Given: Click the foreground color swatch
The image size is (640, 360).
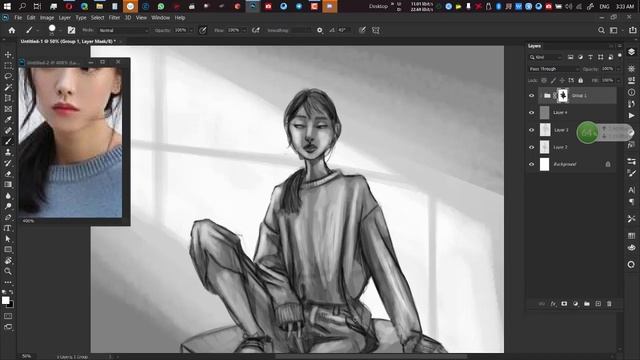Looking at the screenshot, I should coord(5,300).
